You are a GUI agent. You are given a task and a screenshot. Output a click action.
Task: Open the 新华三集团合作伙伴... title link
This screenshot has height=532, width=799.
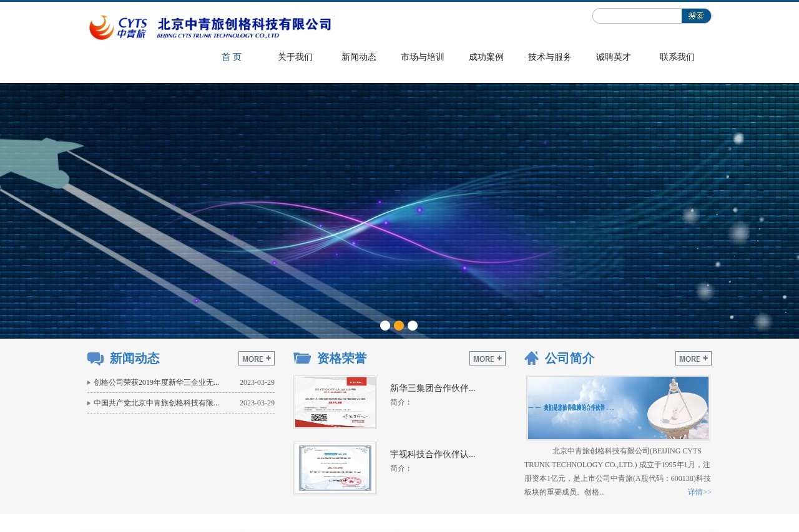(433, 388)
